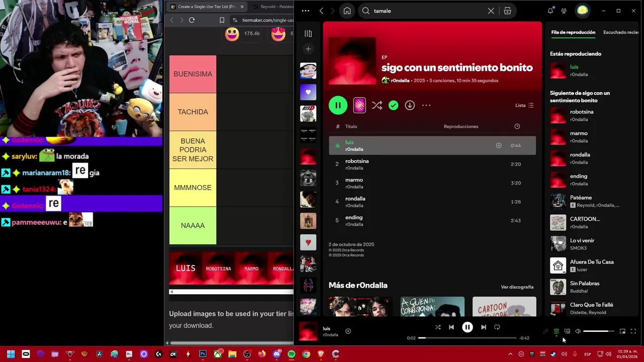
Task: Play rondalla in the track list
Action: click(432, 202)
